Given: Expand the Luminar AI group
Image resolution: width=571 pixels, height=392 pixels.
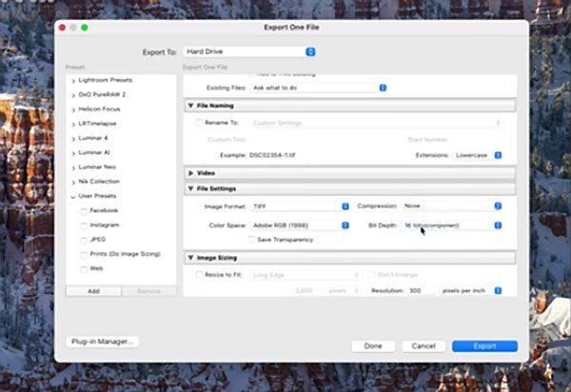Looking at the screenshot, I should (73, 153).
